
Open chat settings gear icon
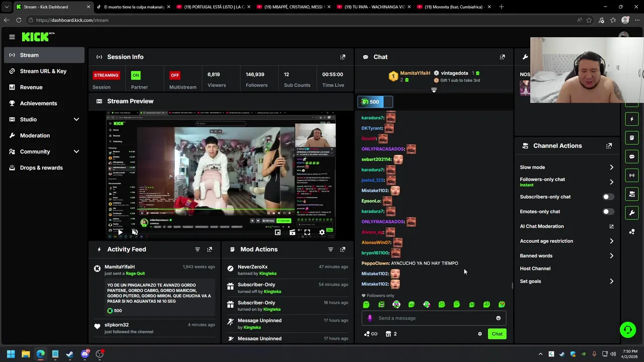pos(480,334)
